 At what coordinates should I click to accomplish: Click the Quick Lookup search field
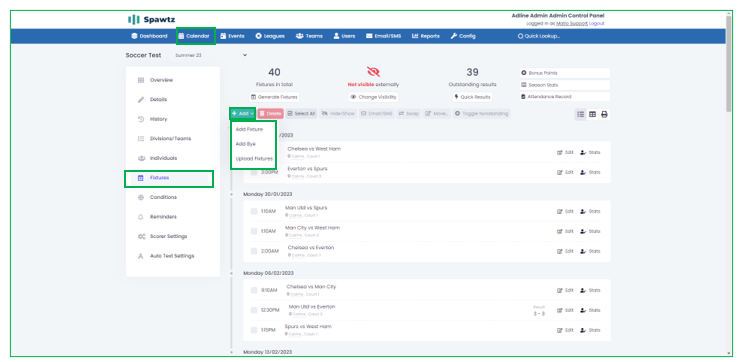539,36
